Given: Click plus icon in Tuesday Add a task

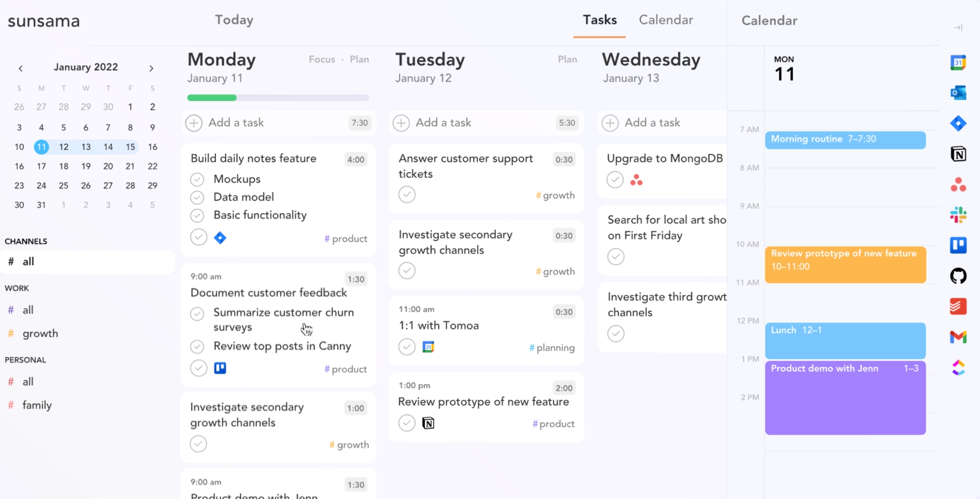Looking at the screenshot, I should point(401,123).
